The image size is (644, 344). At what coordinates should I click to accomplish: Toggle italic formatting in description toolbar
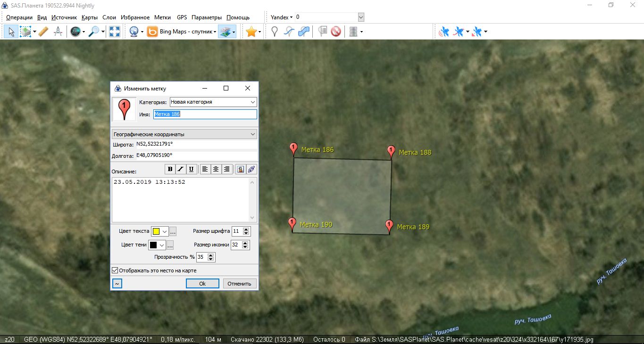180,169
